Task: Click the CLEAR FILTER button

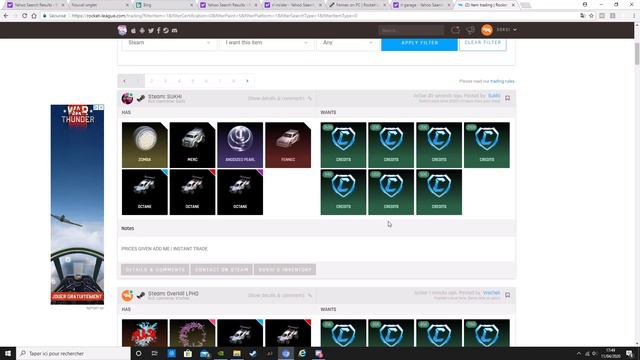Action: click(483, 43)
